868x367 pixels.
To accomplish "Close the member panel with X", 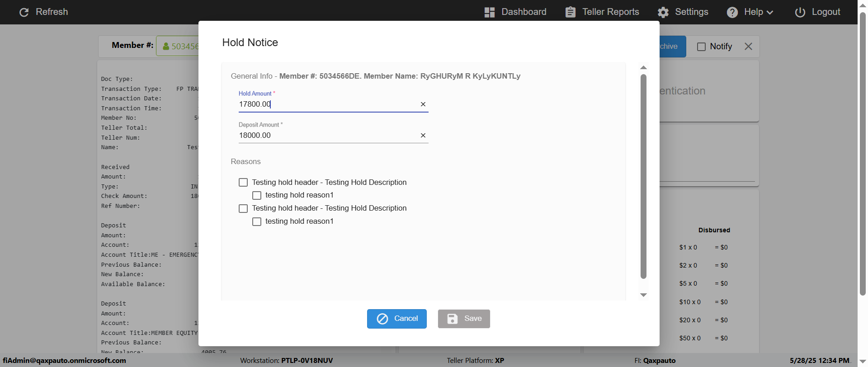I will point(748,47).
